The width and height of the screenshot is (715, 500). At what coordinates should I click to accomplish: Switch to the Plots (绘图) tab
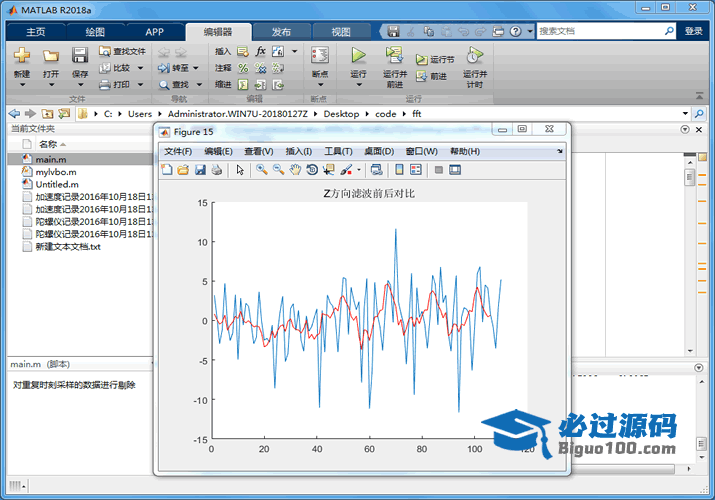95,32
